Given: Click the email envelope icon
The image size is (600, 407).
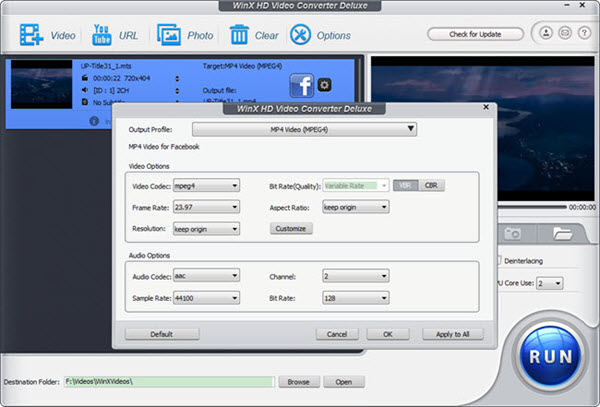Looking at the screenshot, I should tap(565, 33).
